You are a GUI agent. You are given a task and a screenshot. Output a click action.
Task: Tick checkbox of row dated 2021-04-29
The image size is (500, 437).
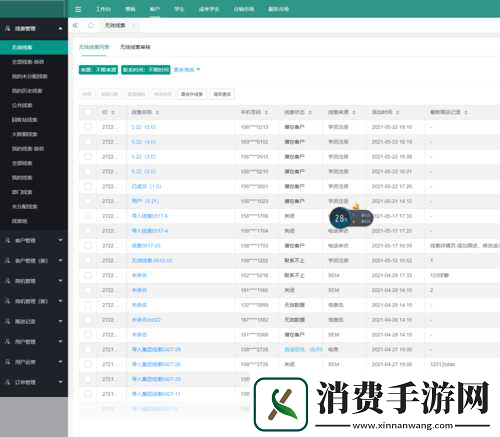[88, 275]
